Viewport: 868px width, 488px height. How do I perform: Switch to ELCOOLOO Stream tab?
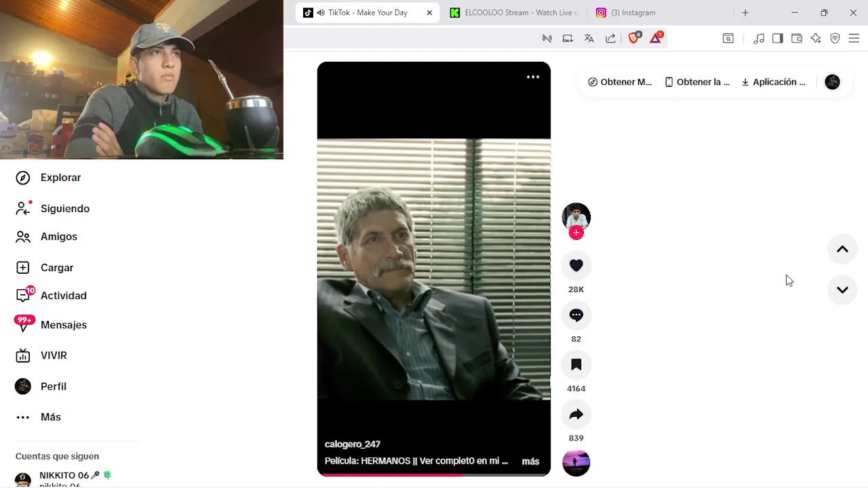pos(515,13)
